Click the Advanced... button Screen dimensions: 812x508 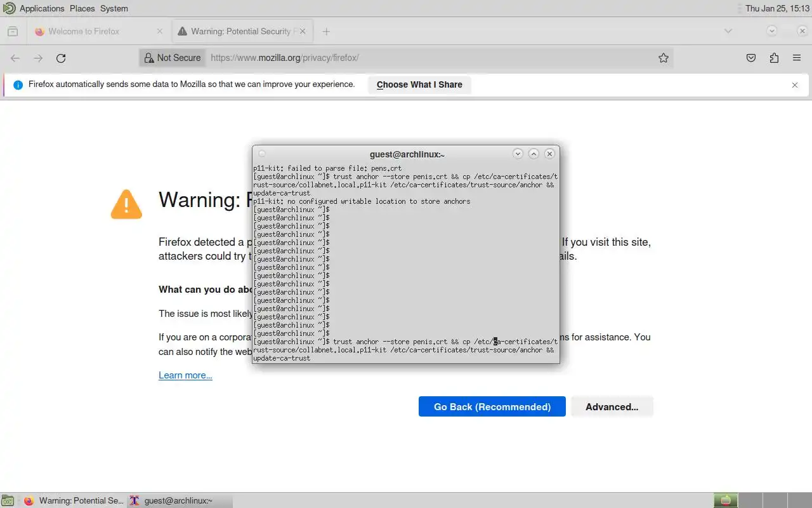[612, 406]
